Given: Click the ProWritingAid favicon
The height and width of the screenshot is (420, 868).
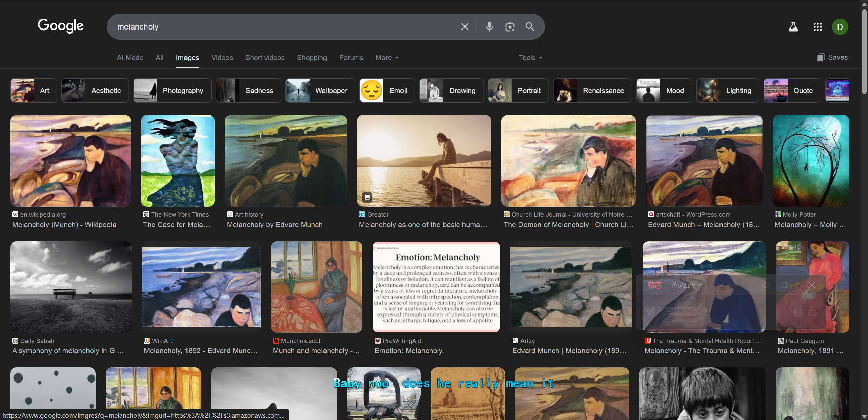Looking at the screenshot, I should (x=378, y=341).
